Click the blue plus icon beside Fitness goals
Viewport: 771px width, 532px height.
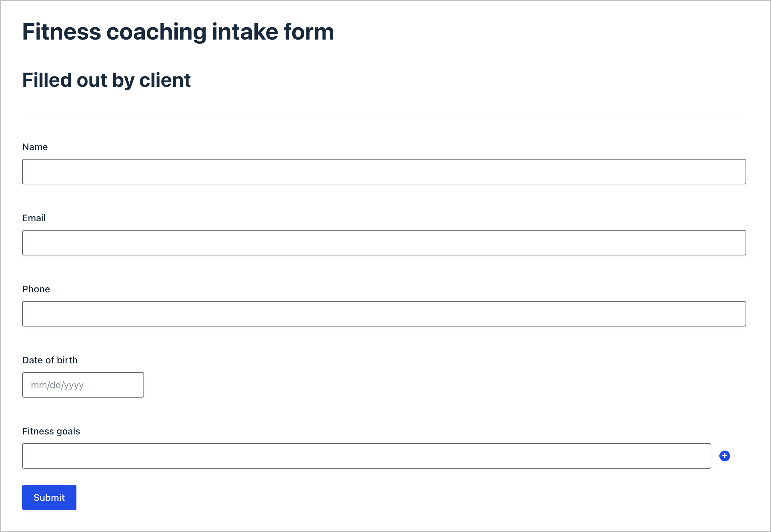tap(725, 456)
